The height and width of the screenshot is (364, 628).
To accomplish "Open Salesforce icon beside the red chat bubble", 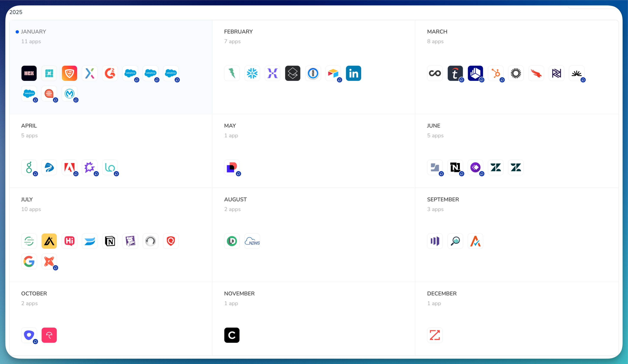I will (x=29, y=94).
